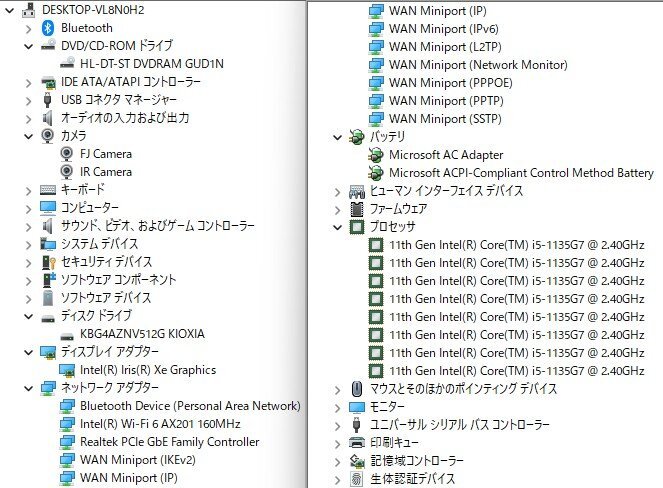Select サウンド、ビデオ、およびゲーム コントローラー label

[158, 226]
